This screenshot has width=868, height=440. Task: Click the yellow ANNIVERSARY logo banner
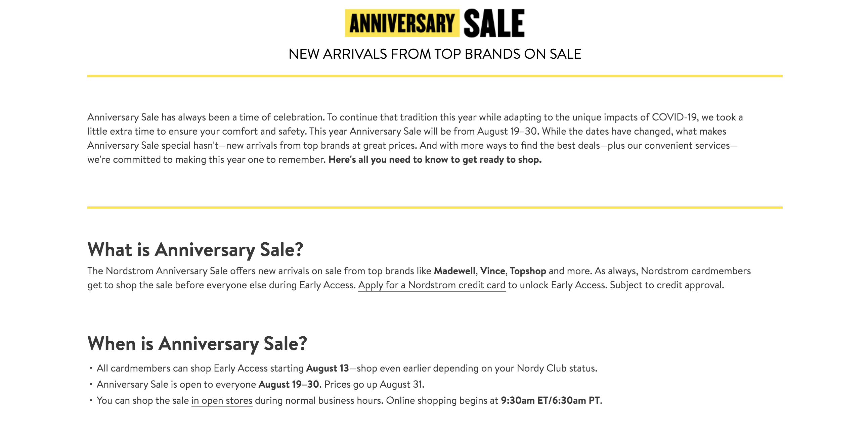[402, 23]
